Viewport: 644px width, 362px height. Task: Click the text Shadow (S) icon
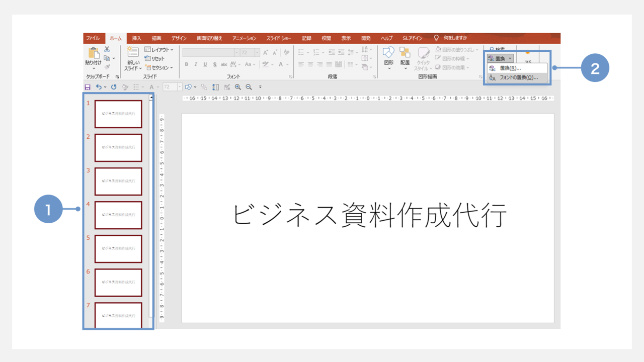coord(215,64)
